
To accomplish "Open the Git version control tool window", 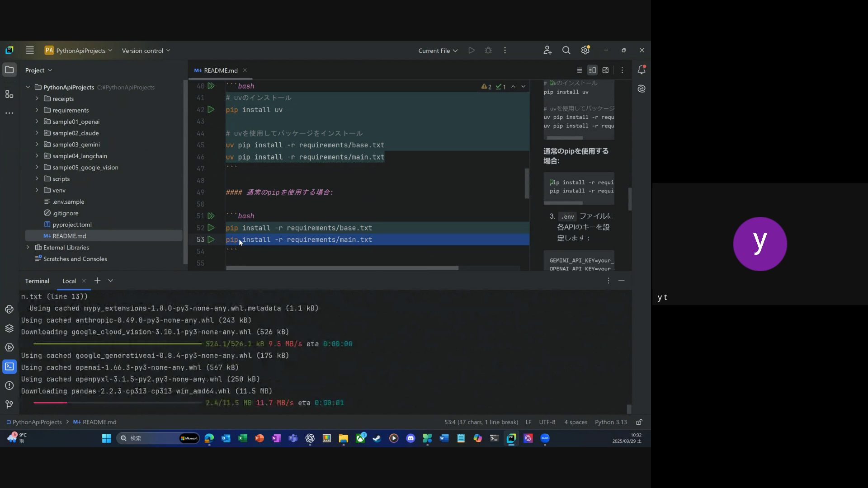I will [x=9, y=404].
